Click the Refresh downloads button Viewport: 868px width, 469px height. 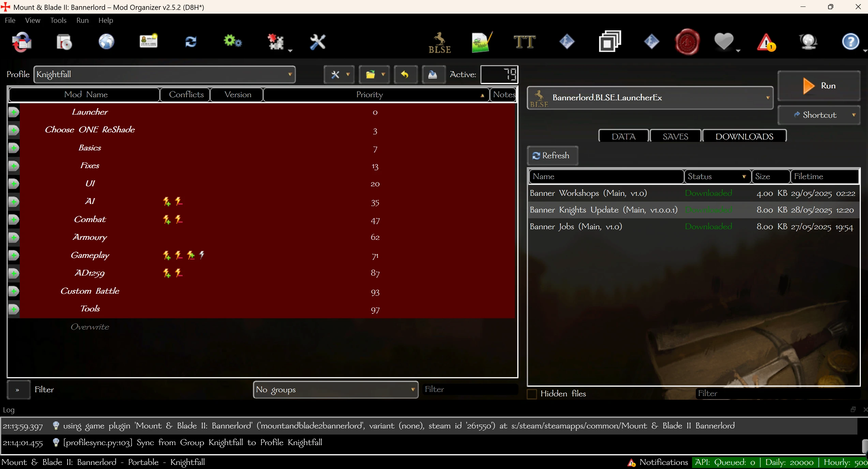pos(552,156)
